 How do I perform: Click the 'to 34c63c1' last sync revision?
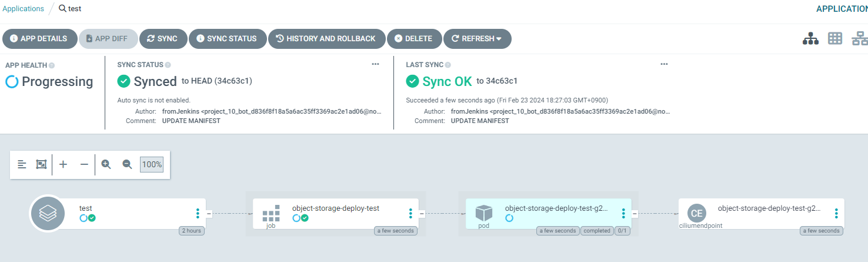click(497, 81)
